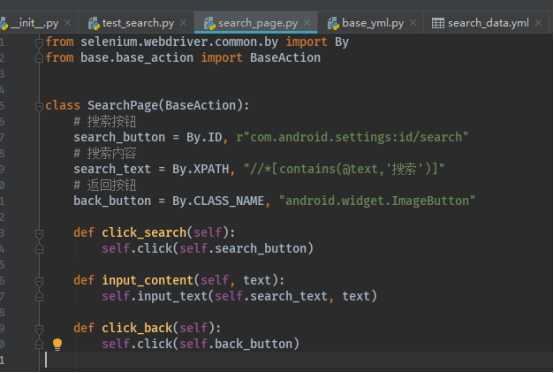Click the Python file icon on base_yml.py tab
The width and height of the screenshot is (554, 373).
333,24
